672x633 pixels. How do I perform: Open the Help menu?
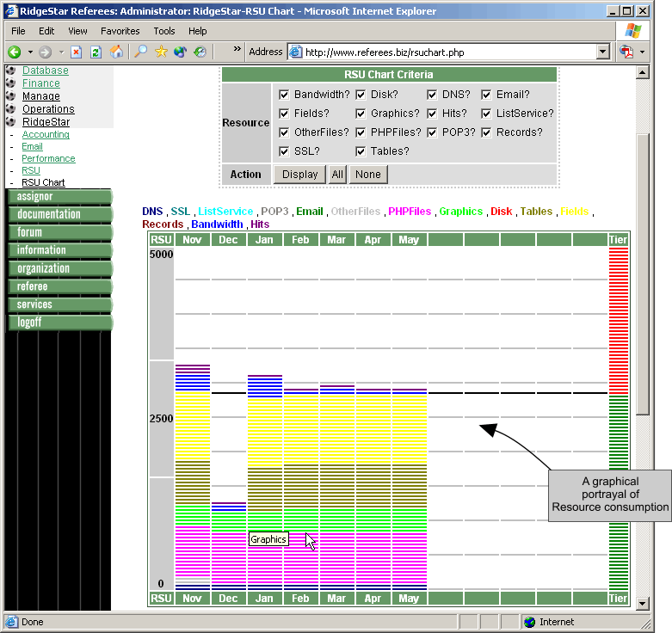tap(198, 31)
